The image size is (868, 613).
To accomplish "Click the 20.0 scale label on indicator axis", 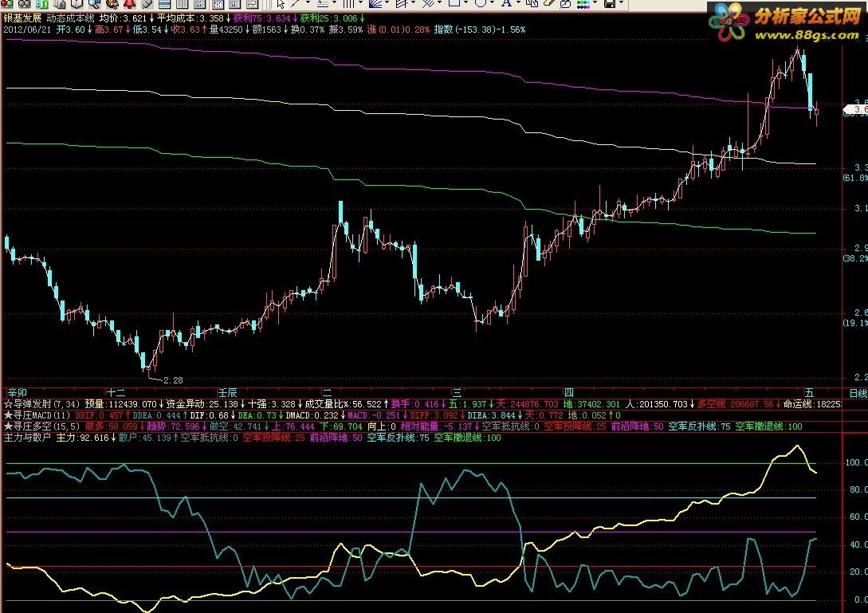I will 858,572.
